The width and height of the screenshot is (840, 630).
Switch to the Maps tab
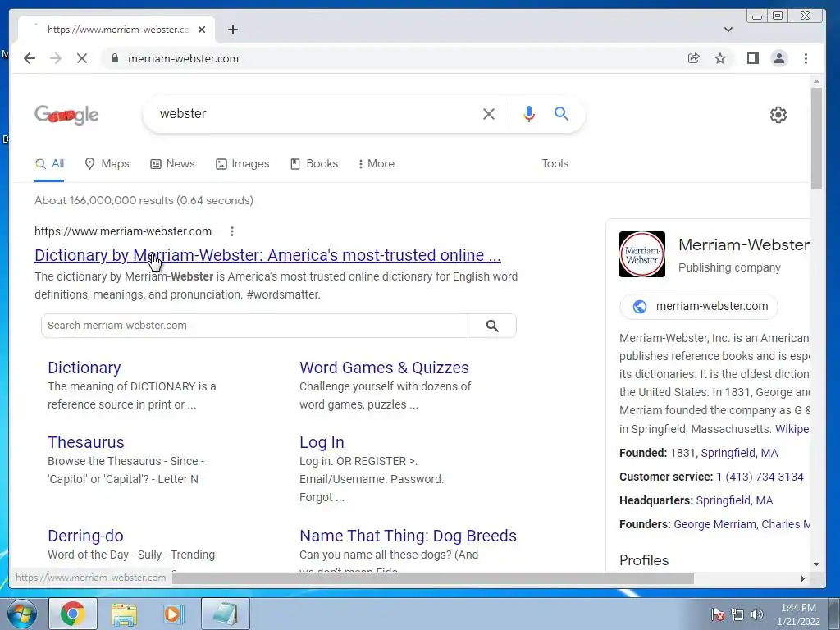107,164
